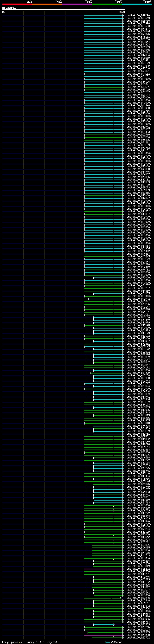Select hit label UniRef100_Q32LK5
The width and height of the screenshot is (154, 644).
[138, 347]
